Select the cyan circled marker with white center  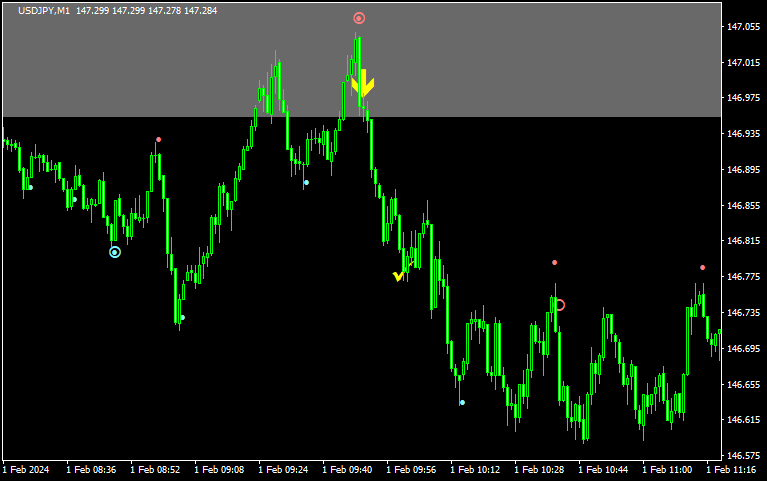pyautogui.click(x=115, y=252)
